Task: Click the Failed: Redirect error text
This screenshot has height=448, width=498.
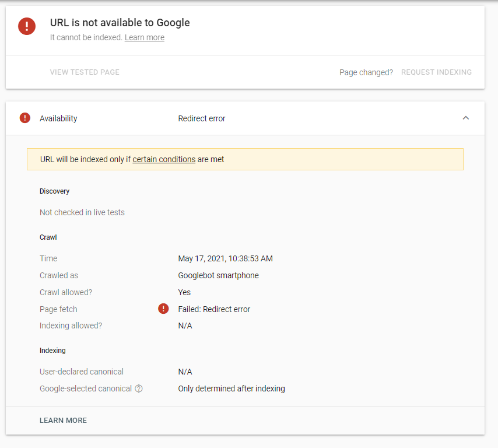Action: pyautogui.click(x=214, y=309)
